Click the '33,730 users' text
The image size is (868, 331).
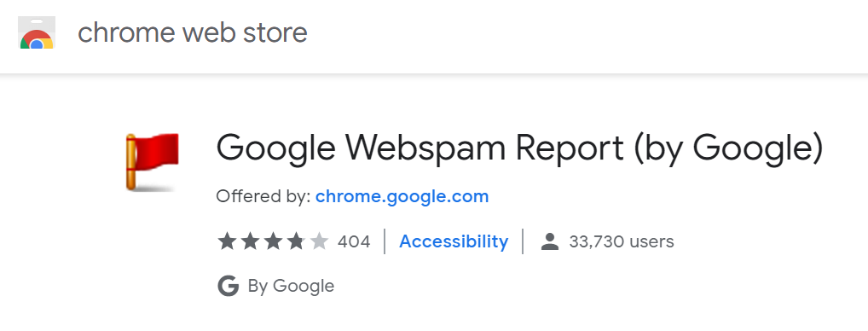(621, 242)
